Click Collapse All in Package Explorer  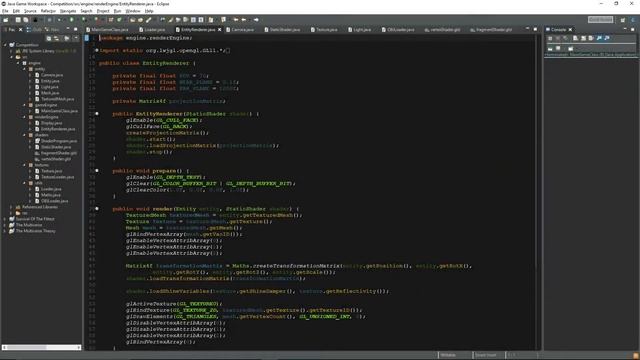(x=49, y=38)
